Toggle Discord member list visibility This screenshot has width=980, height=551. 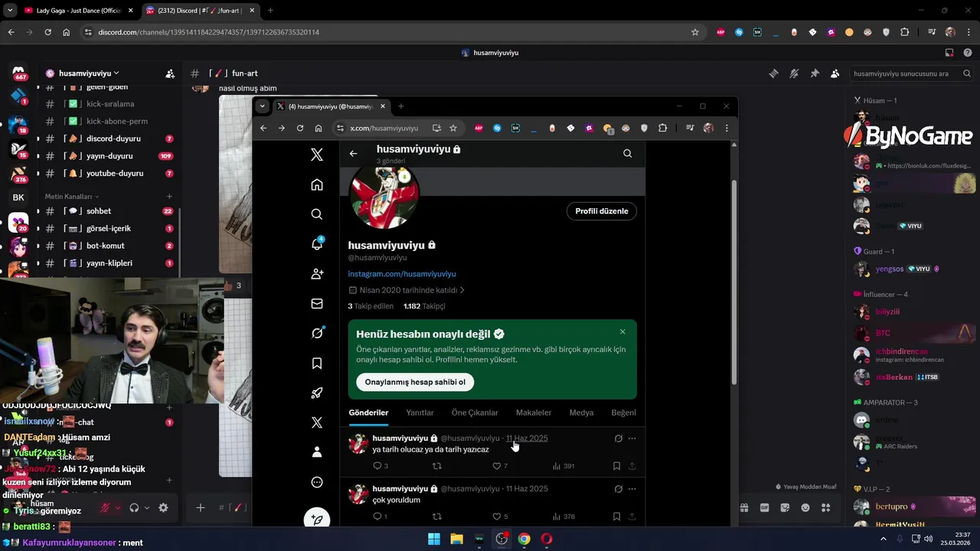(835, 73)
